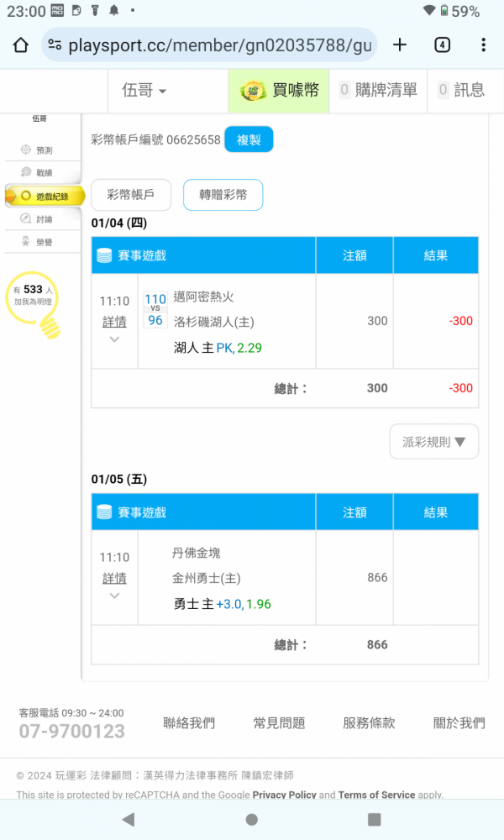Tap the Android home circle button

251,819
